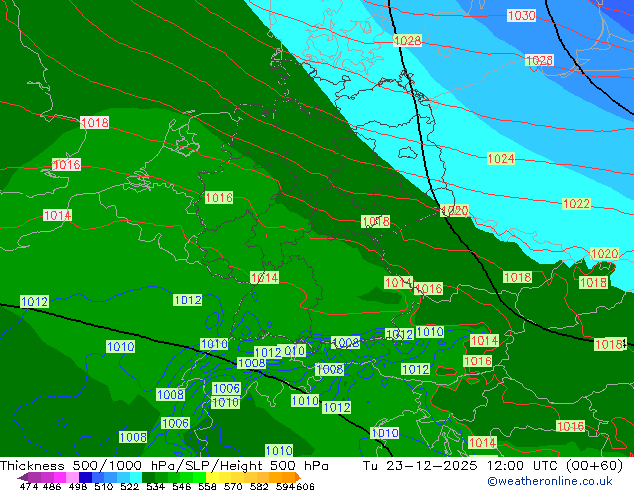
Task: Click the magenta swatch in the thickness color bar
Action: [x=60, y=477]
